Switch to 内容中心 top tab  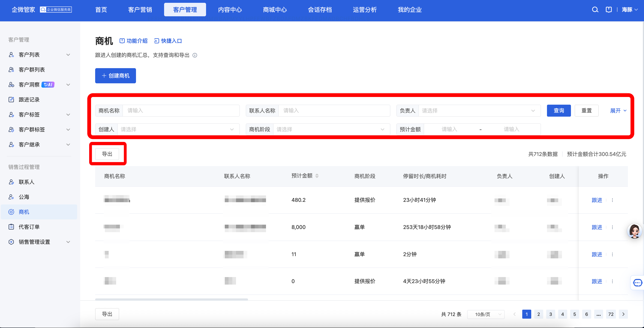tap(230, 10)
